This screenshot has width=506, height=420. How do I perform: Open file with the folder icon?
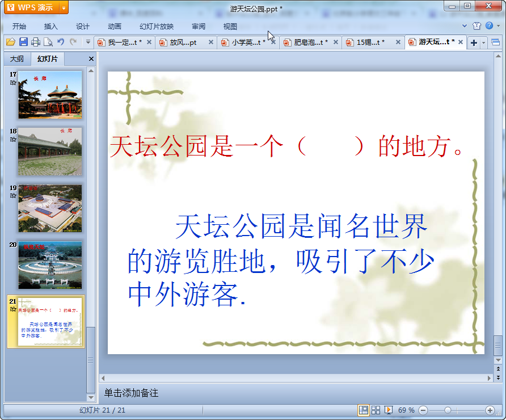point(11,42)
